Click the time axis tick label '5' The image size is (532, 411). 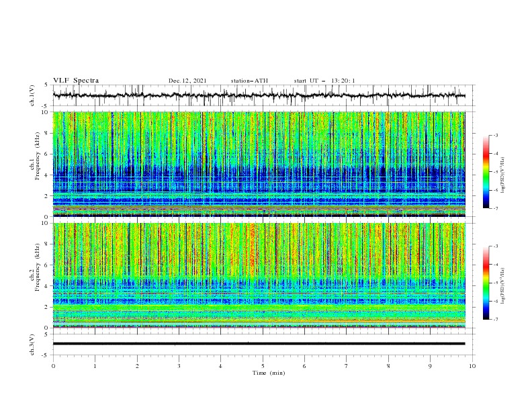263,366
